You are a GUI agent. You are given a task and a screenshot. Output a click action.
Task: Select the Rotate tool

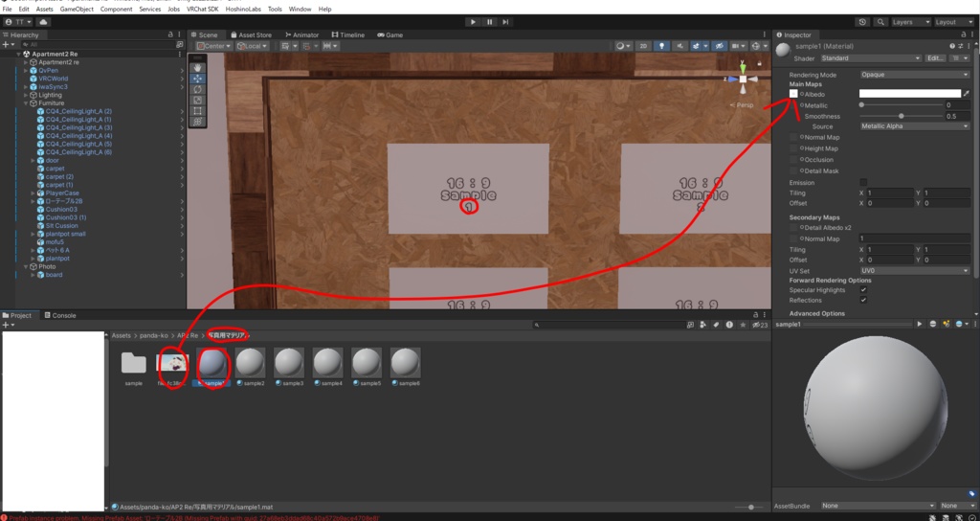click(x=197, y=89)
